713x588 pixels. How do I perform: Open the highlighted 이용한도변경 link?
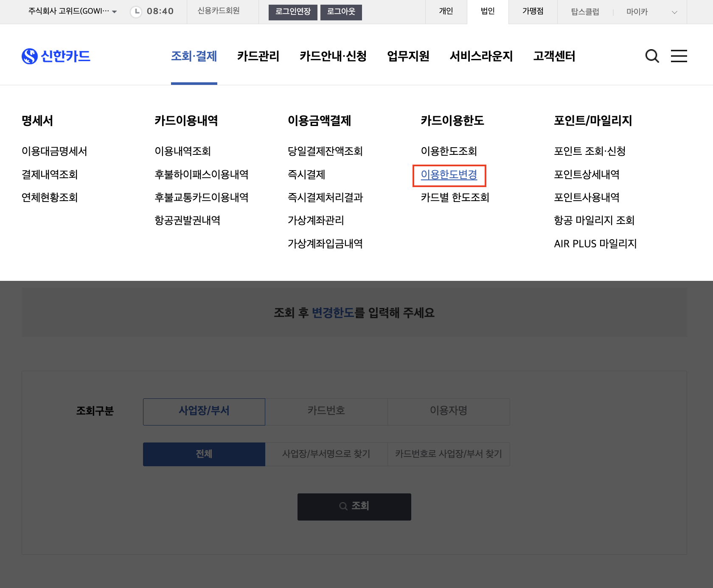(449, 174)
